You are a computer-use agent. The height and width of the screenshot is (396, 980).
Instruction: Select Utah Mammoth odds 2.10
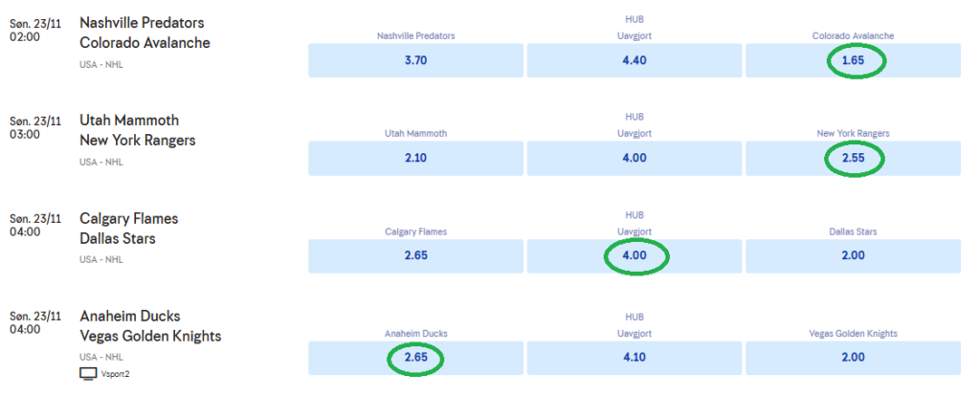point(415,159)
